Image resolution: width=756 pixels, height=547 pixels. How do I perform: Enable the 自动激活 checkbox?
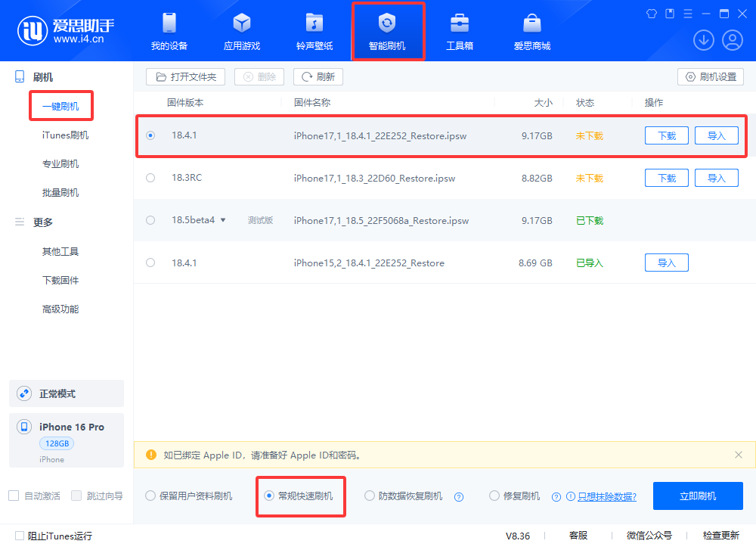point(14,496)
